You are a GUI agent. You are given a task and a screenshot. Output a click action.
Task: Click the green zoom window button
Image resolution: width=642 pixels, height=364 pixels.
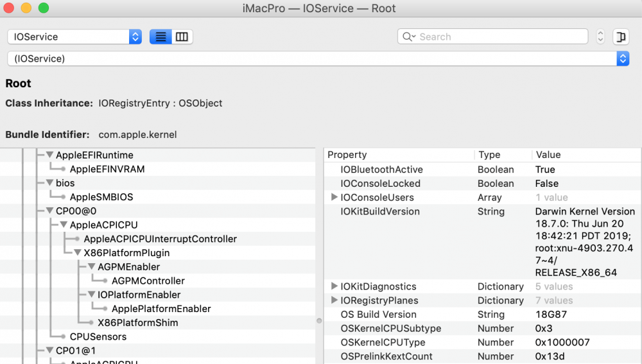click(x=44, y=8)
